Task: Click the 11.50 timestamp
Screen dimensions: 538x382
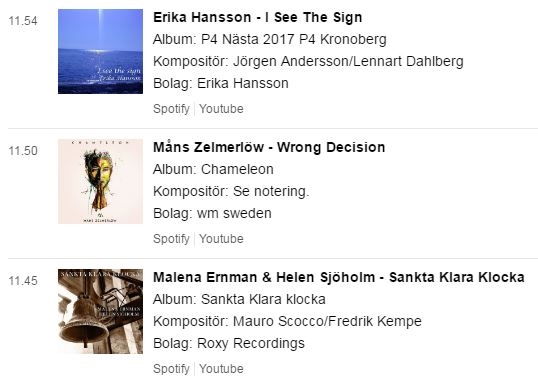Action: (x=23, y=151)
